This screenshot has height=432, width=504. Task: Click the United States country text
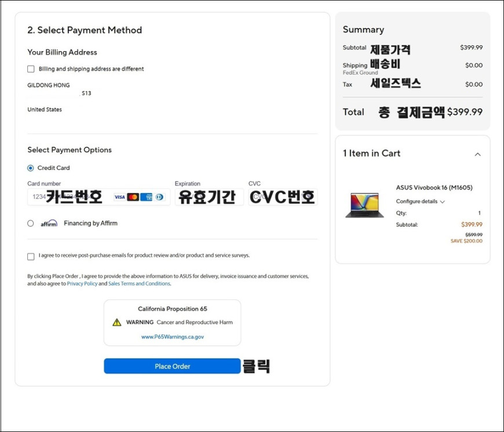tap(45, 110)
